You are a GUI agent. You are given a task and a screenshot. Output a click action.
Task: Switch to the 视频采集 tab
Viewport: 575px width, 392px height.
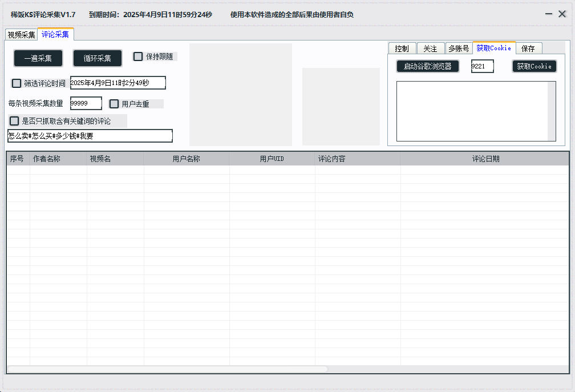point(21,35)
